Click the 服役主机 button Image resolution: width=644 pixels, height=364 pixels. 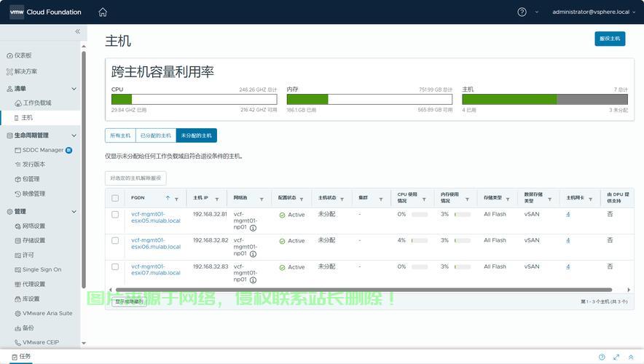609,39
